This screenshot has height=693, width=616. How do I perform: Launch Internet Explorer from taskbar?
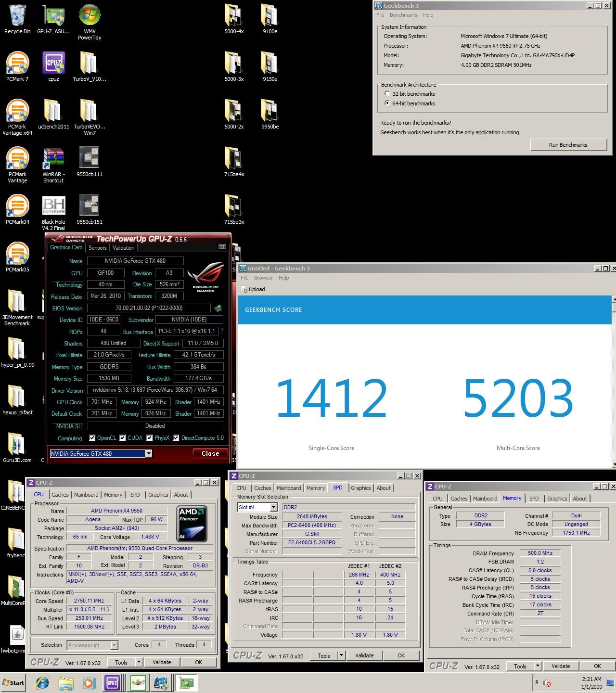coord(42,683)
